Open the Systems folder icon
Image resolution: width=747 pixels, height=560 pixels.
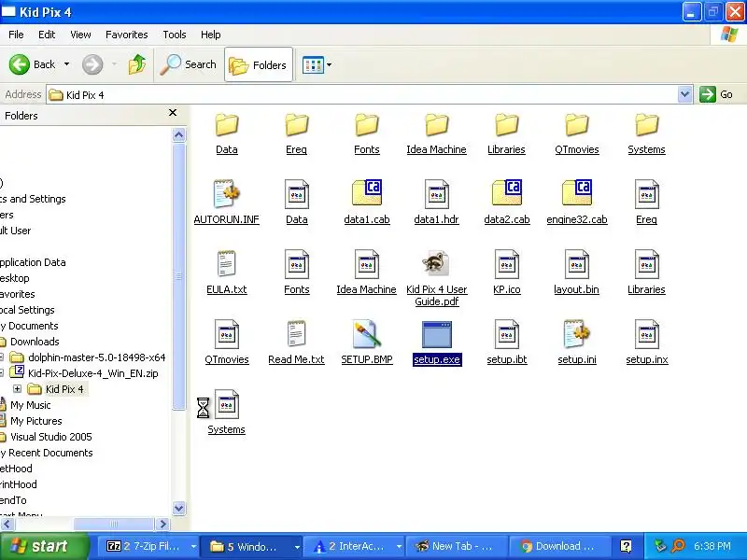pyautogui.click(x=646, y=125)
